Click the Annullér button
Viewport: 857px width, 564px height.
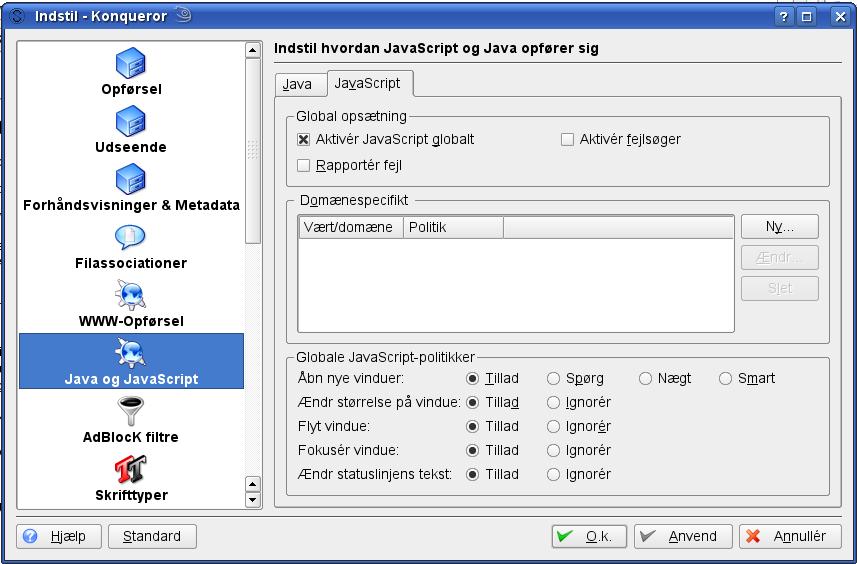coord(790,536)
